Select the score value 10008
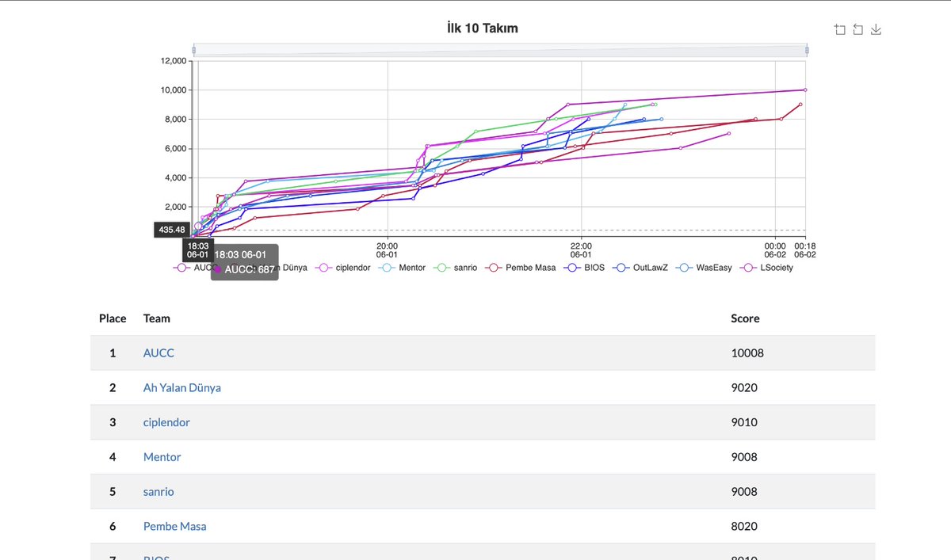Screen dimensions: 951x560 tap(747, 353)
